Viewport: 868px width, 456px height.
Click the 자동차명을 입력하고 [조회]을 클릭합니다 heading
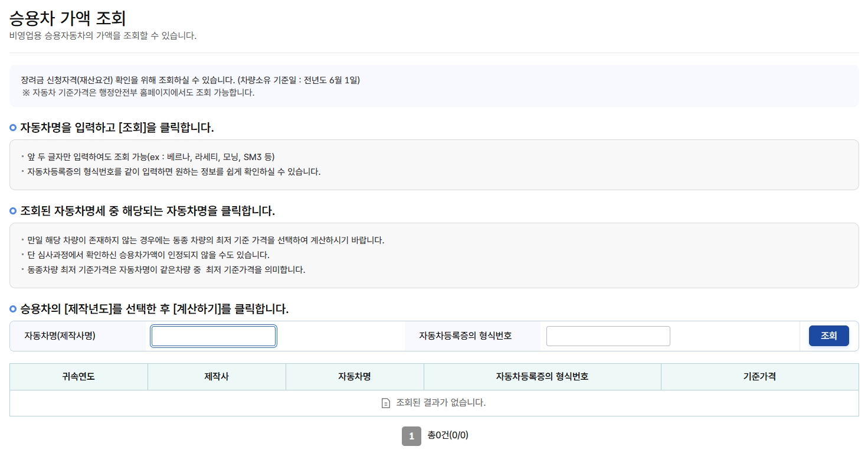[117, 128]
